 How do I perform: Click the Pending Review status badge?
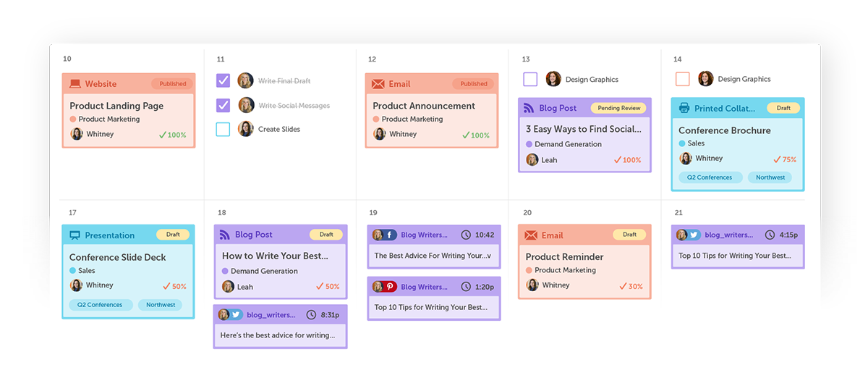[620, 108]
